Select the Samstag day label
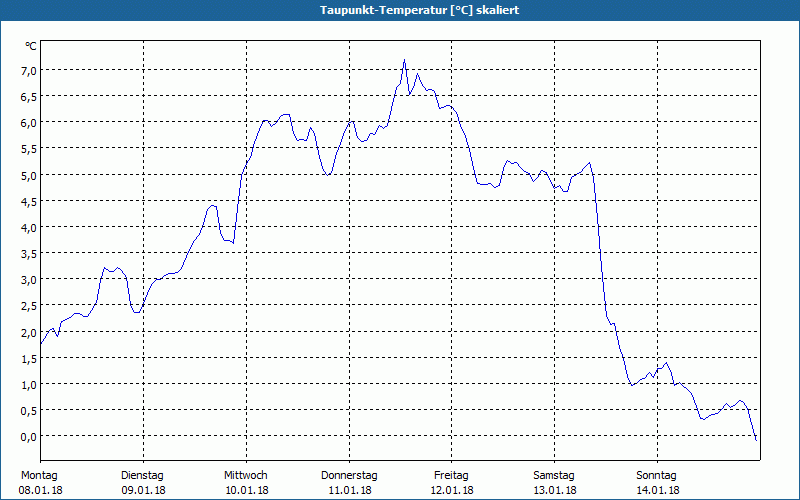Screen dimensions: 800x500 click(554, 476)
